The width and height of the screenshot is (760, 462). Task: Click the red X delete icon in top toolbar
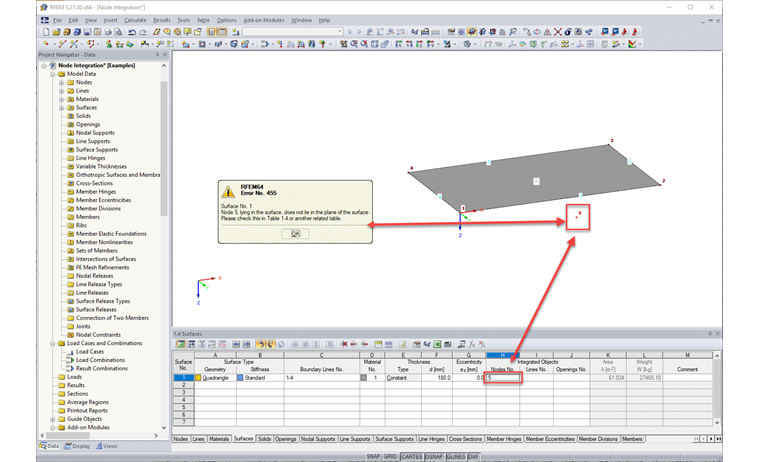[x=558, y=32]
